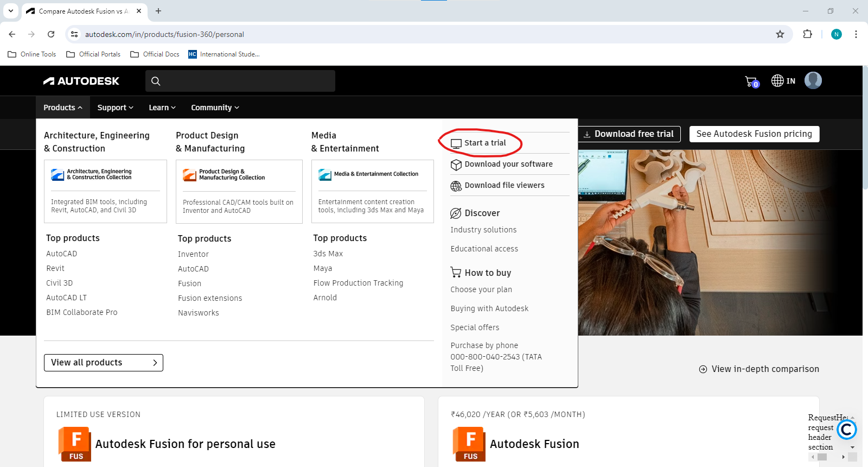This screenshot has height=467, width=868.
Task: Click Download free trial button
Action: 629,134
